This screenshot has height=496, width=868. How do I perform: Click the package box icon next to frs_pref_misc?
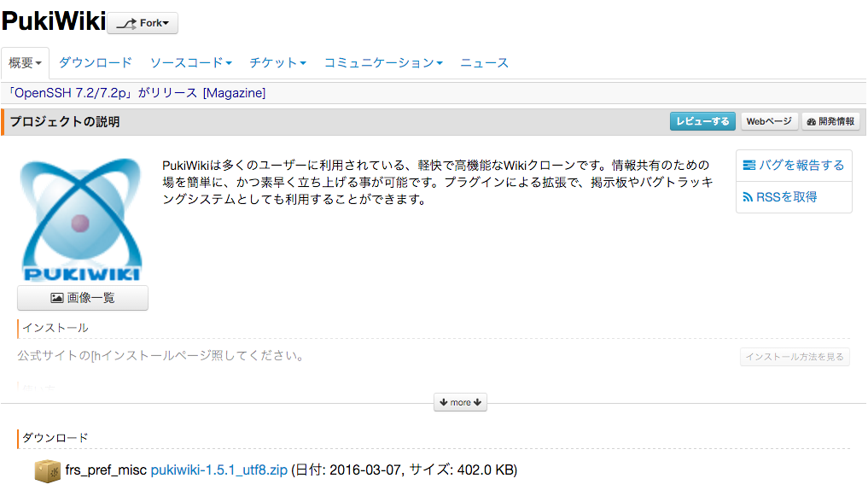pos(48,471)
